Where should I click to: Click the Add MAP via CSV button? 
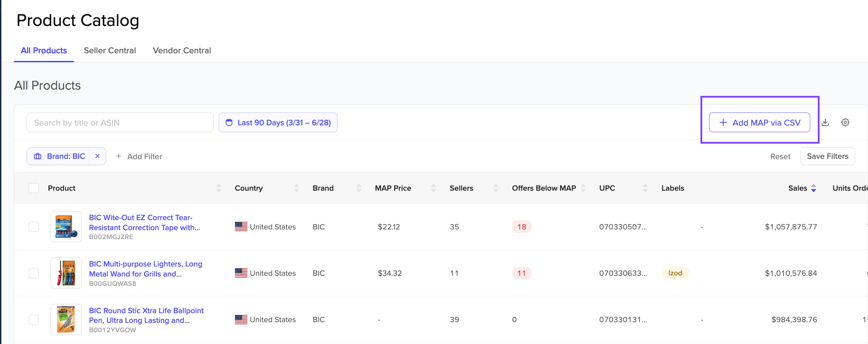(x=759, y=123)
